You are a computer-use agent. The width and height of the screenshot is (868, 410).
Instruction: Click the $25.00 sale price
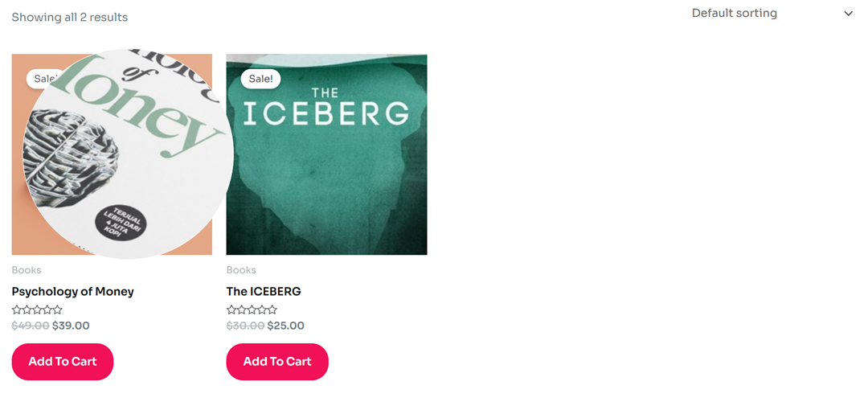click(285, 326)
